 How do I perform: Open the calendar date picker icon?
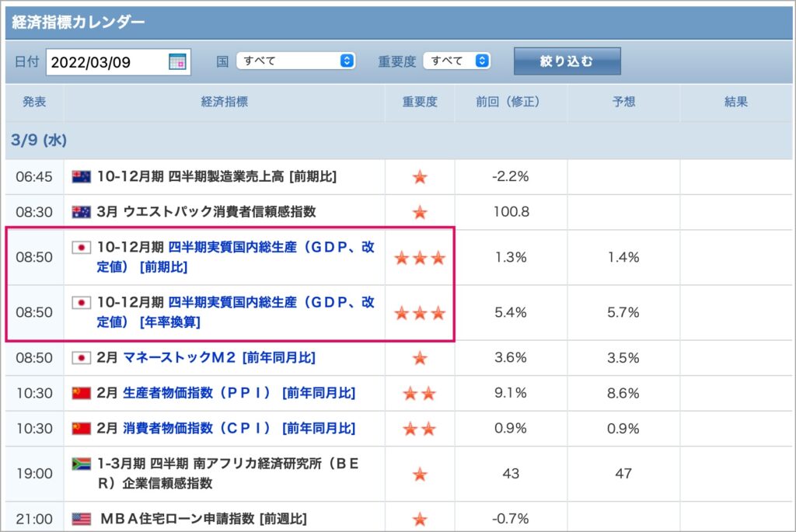pyautogui.click(x=177, y=62)
